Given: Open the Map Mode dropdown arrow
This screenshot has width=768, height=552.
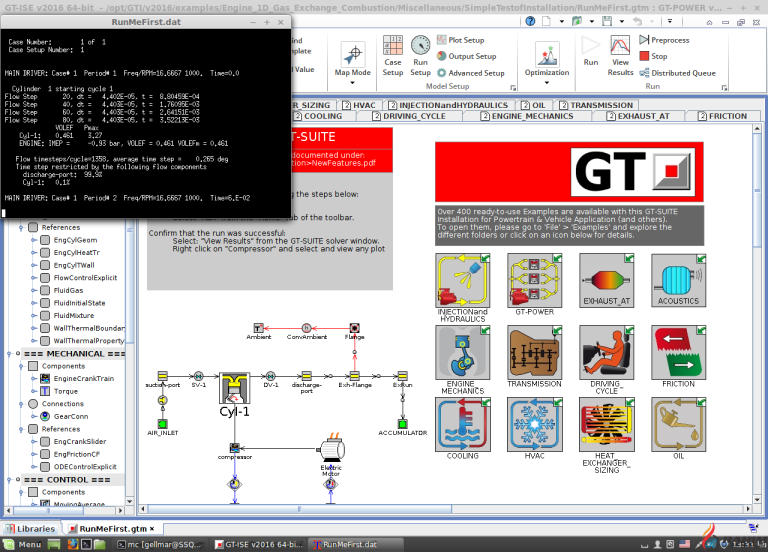Looking at the screenshot, I should point(353,83).
